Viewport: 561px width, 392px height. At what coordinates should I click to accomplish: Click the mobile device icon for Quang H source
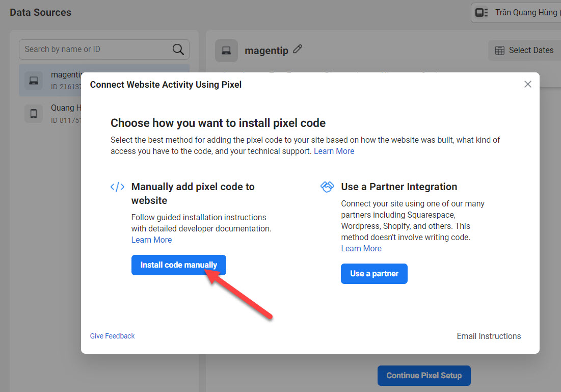coord(34,113)
